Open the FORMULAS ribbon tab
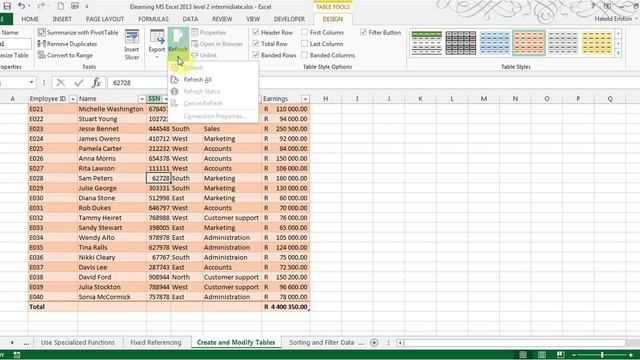The height and width of the screenshot is (360, 640). [x=153, y=19]
